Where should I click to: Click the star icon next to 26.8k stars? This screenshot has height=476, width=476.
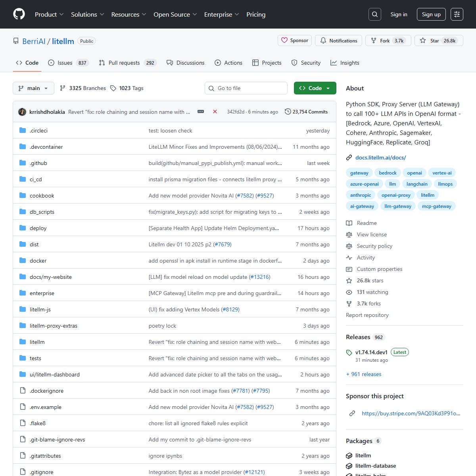[x=349, y=280]
